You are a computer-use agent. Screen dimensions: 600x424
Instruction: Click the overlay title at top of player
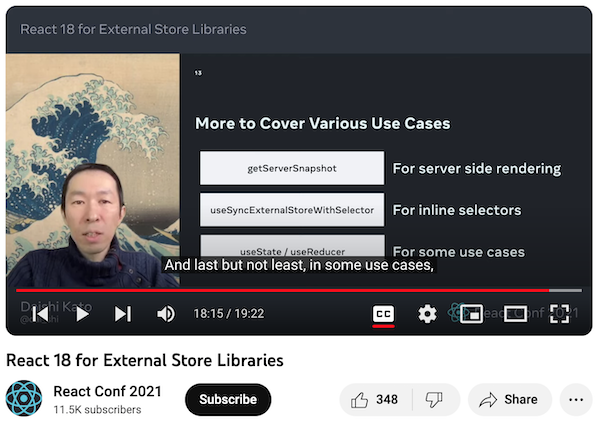133,29
